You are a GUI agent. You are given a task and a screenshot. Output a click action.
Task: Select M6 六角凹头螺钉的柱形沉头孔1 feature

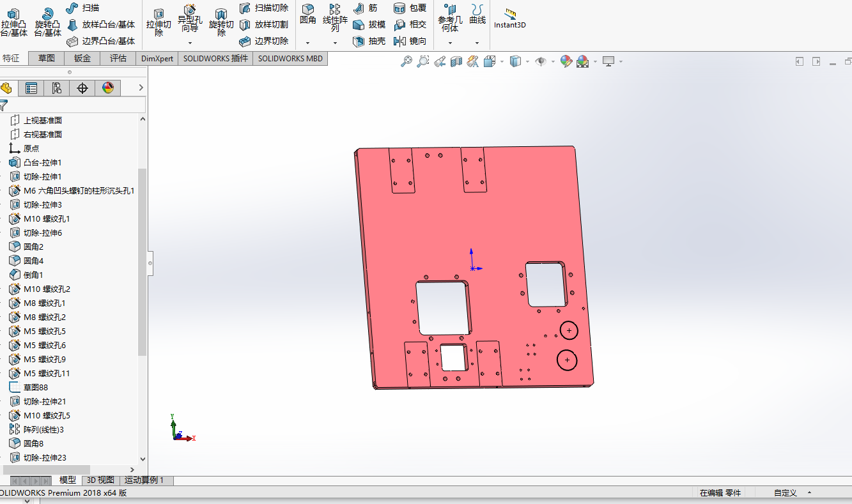click(x=72, y=190)
